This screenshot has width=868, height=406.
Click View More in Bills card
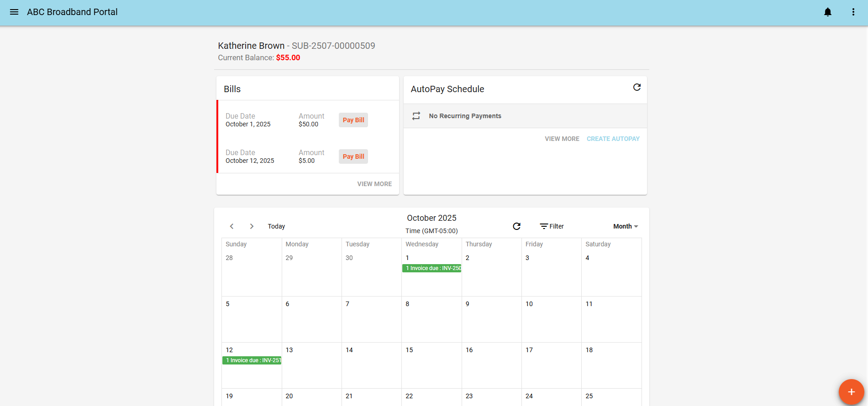point(374,184)
